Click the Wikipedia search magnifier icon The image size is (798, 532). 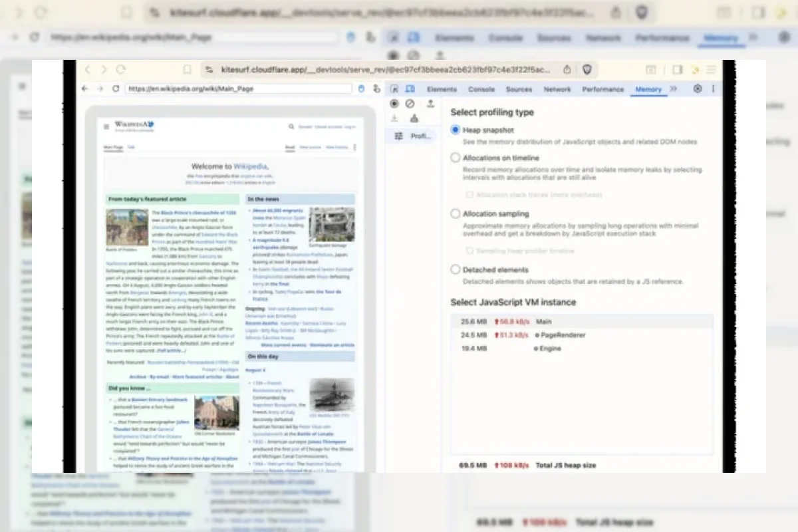[x=291, y=126]
